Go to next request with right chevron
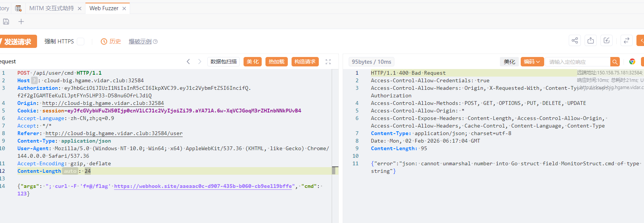This screenshot has height=223, width=644. 200,62
